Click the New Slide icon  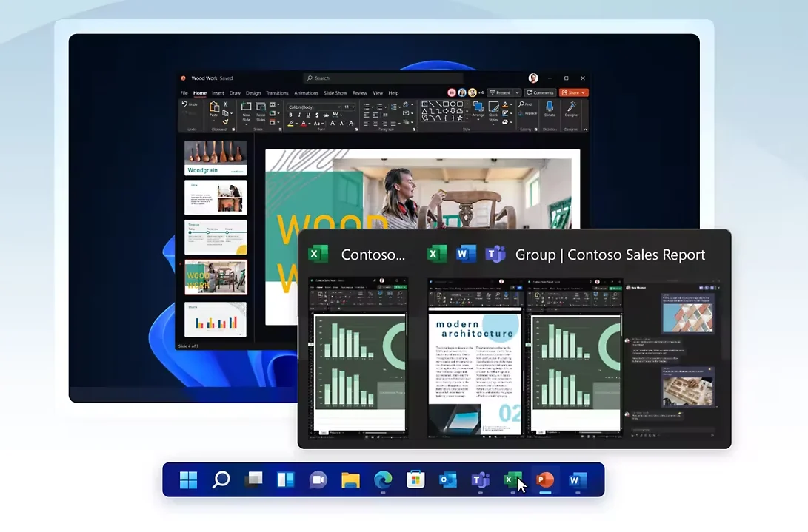click(246, 109)
